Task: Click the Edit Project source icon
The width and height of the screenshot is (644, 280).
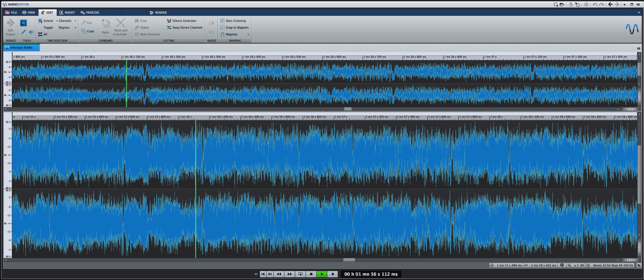Action: [10, 23]
